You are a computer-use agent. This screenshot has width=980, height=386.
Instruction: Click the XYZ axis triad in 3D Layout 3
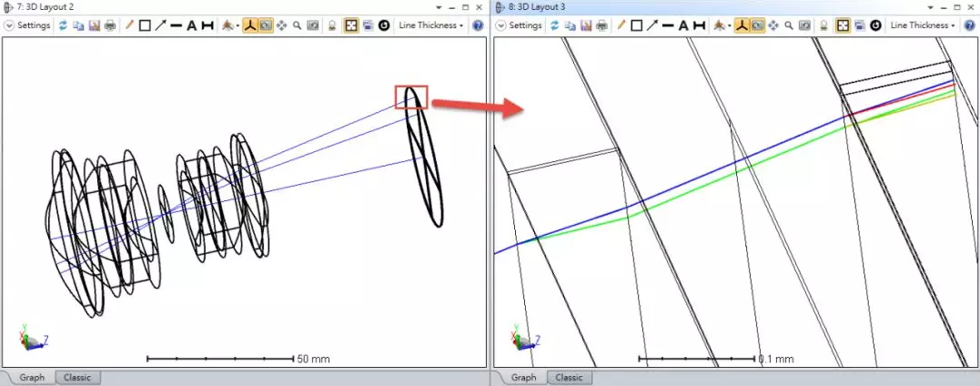coord(526,337)
